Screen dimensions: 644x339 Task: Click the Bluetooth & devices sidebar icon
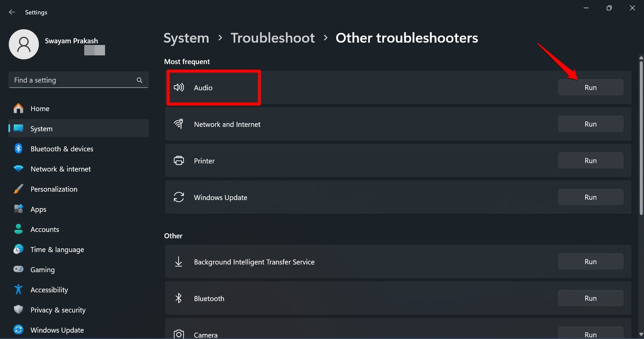click(x=18, y=148)
